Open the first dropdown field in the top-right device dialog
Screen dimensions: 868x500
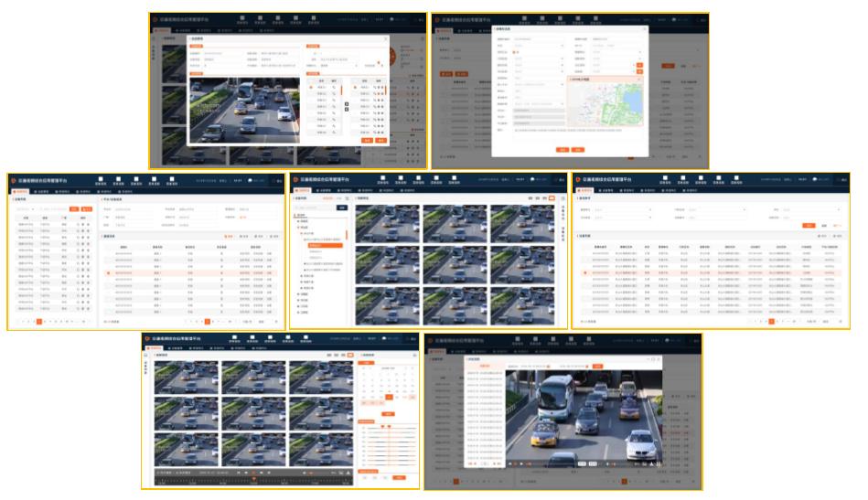pyautogui.click(x=537, y=47)
